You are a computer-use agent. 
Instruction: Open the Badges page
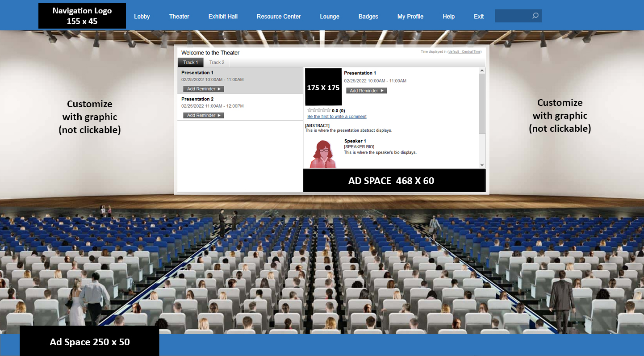click(x=368, y=17)
